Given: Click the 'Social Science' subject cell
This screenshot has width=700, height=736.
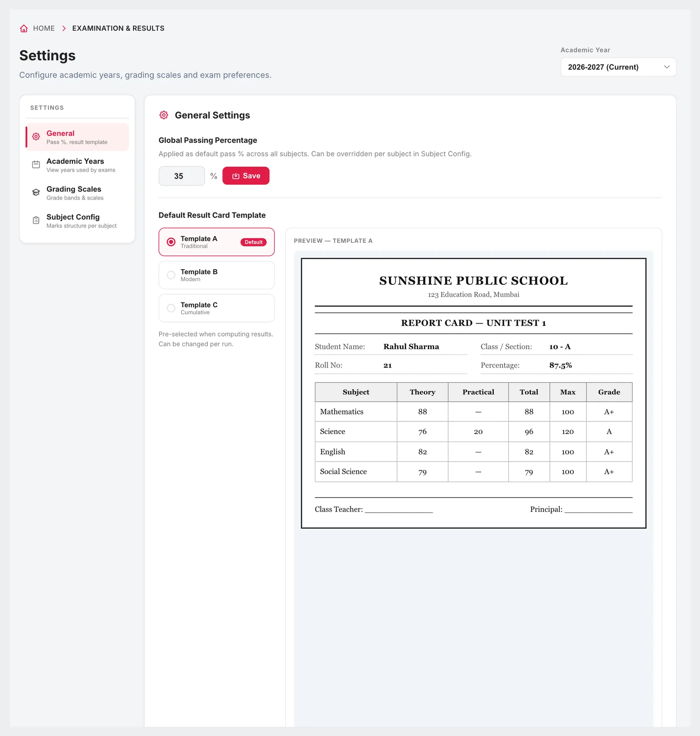Looking at the screenshot, I should [x=356, y=472].
